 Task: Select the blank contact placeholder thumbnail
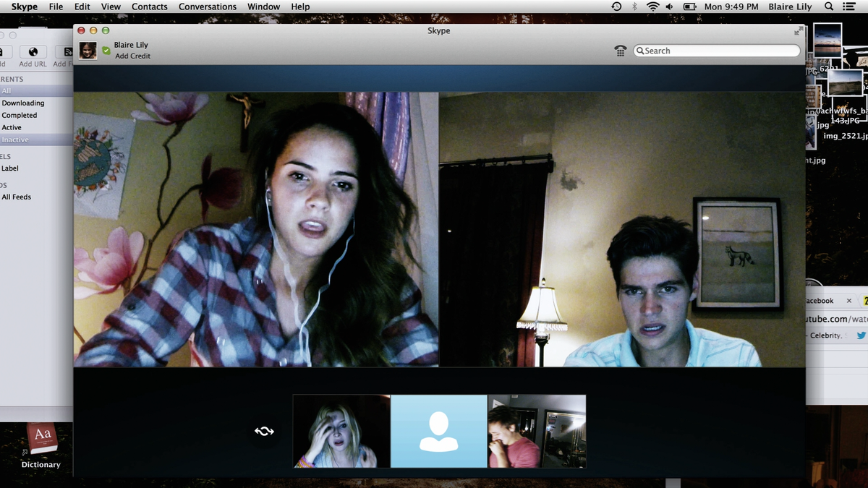pos(439,431)
